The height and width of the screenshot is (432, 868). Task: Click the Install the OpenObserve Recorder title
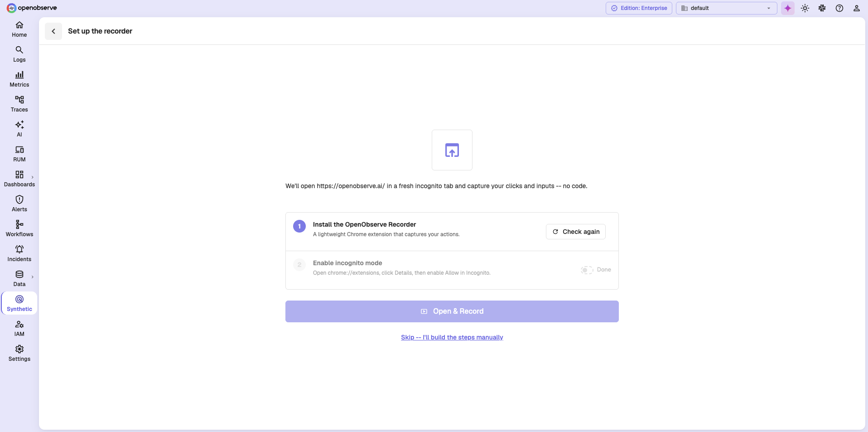point(365,224)
